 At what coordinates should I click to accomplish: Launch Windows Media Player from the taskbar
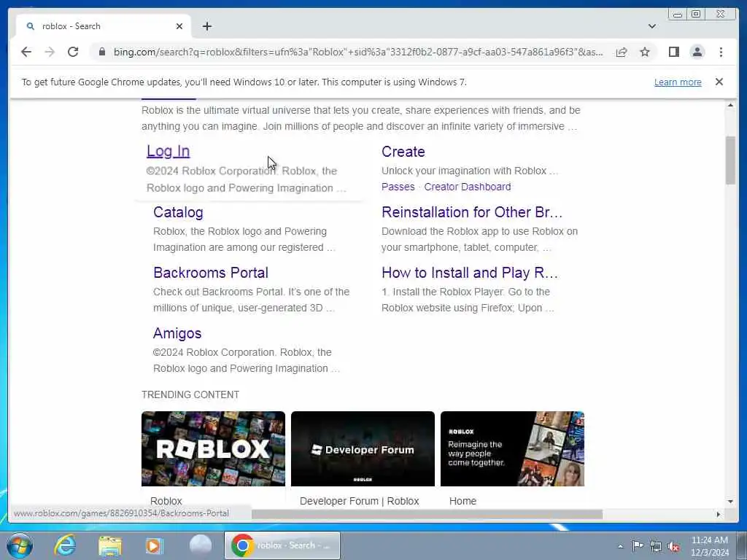tap(155, 545)
